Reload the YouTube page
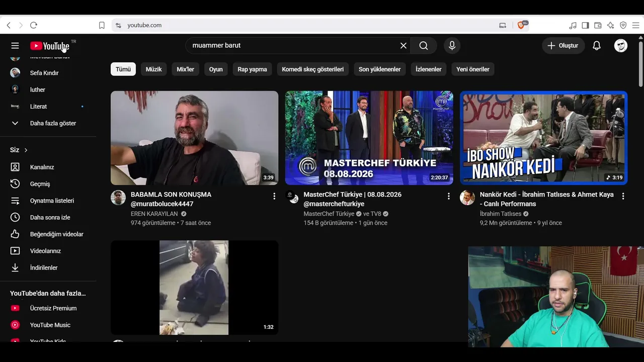This screenshot has width=644, height=362. (x=34, y=25)
